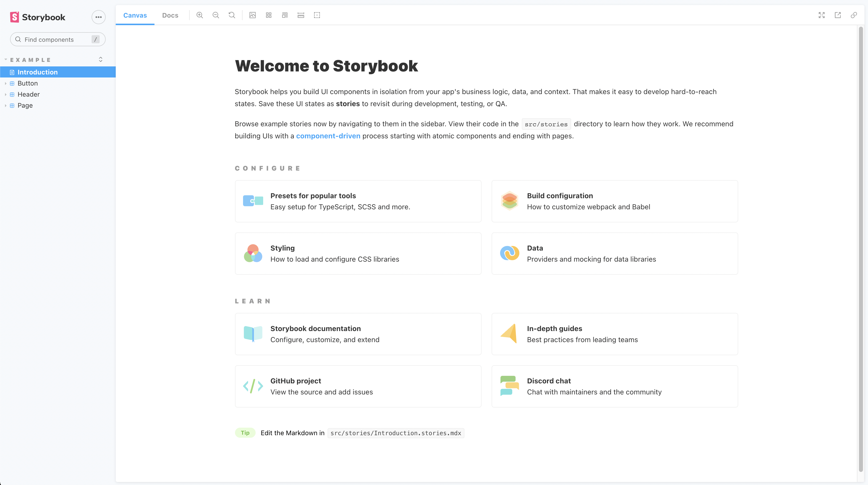
Task: Enable measure tool with the ruler icon
Action: point(301,15)
